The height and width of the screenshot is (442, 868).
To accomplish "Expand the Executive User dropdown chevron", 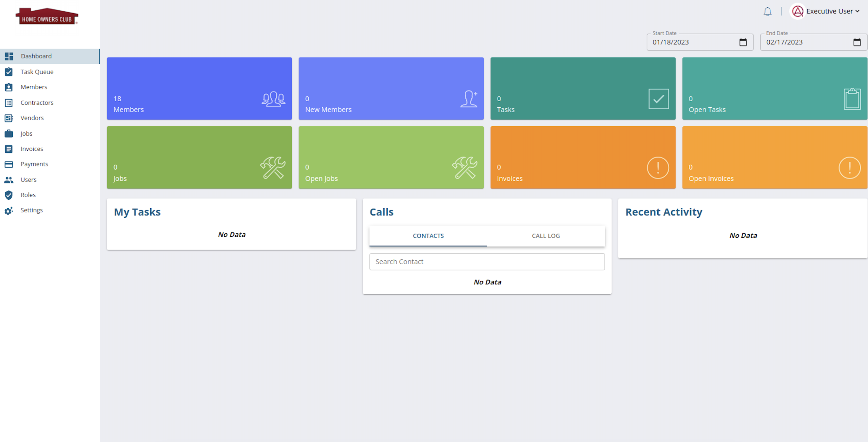I will coord(857,11).
